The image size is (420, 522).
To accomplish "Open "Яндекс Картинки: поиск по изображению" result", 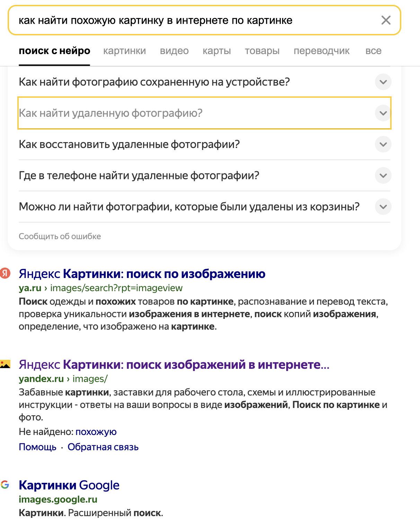I will click(142, 274).
